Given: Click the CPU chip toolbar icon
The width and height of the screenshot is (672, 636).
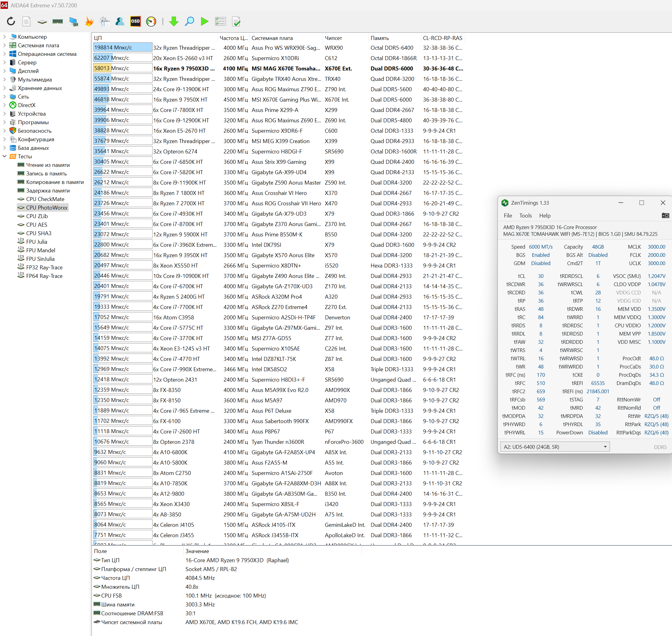Looking at the screenshot, I should (x=42, y=21).
